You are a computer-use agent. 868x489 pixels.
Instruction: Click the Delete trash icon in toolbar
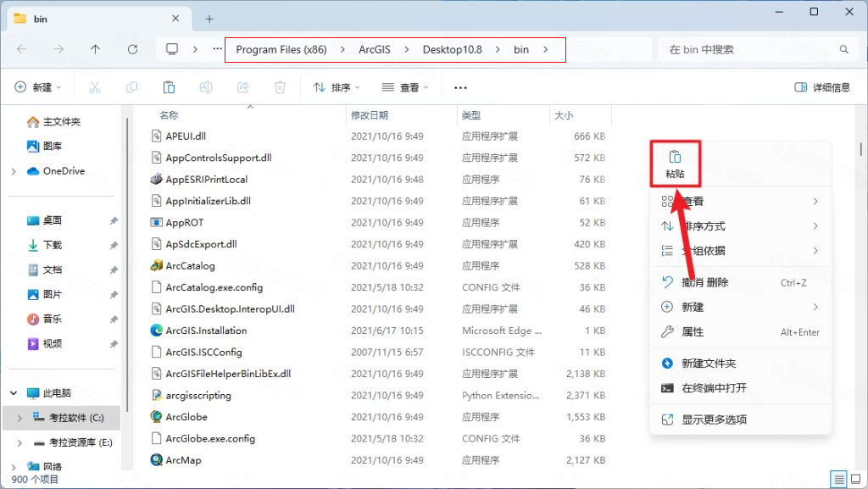pos(280,87)
